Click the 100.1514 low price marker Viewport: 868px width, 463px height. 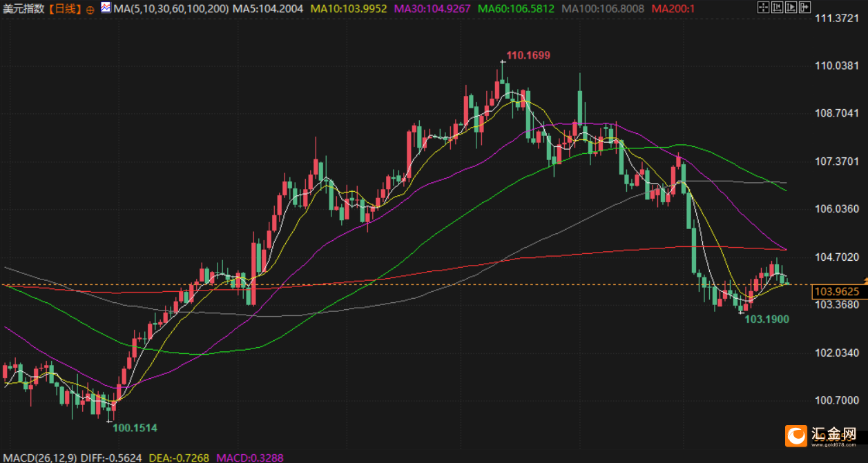coord(135,428)
